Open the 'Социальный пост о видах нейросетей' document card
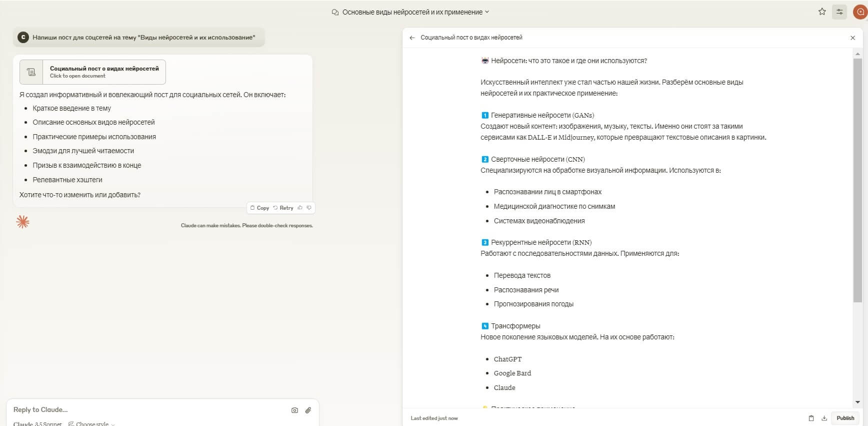868x426 pixels. [x=92, y=72]
